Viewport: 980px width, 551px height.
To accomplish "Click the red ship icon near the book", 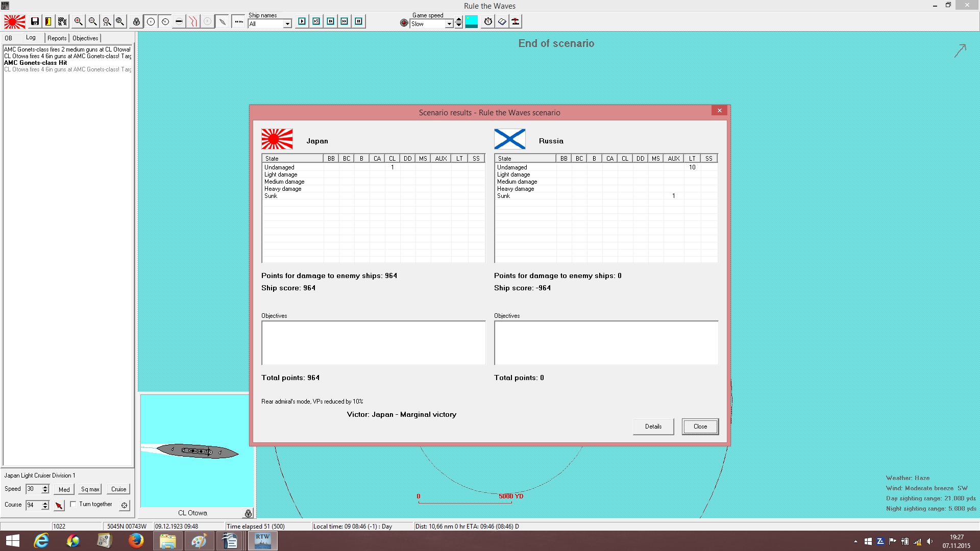I will 516,21.
